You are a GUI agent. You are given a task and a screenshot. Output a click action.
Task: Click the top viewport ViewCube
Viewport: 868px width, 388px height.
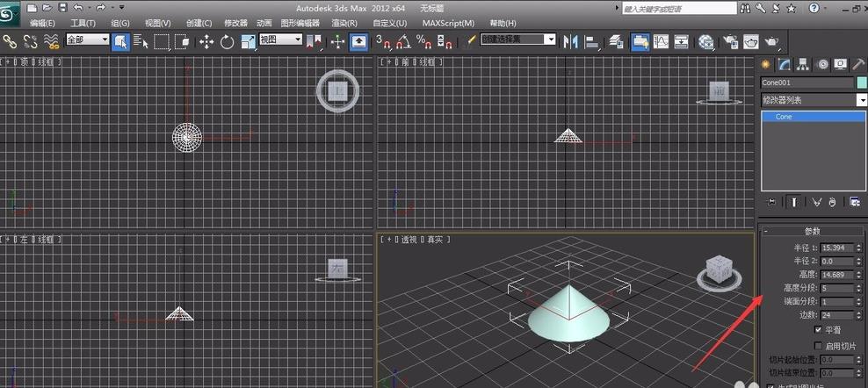pyautogui.click(x=337, y=90)
